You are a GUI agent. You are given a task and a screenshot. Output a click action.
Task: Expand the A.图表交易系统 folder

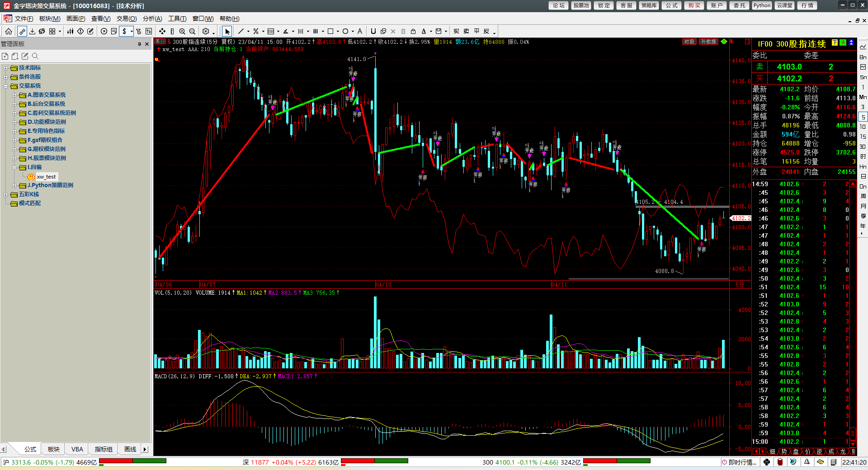coord(14,95)
